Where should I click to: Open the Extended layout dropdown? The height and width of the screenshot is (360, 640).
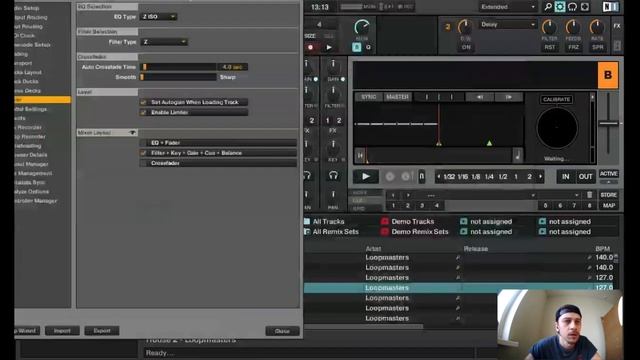(508, 7)
